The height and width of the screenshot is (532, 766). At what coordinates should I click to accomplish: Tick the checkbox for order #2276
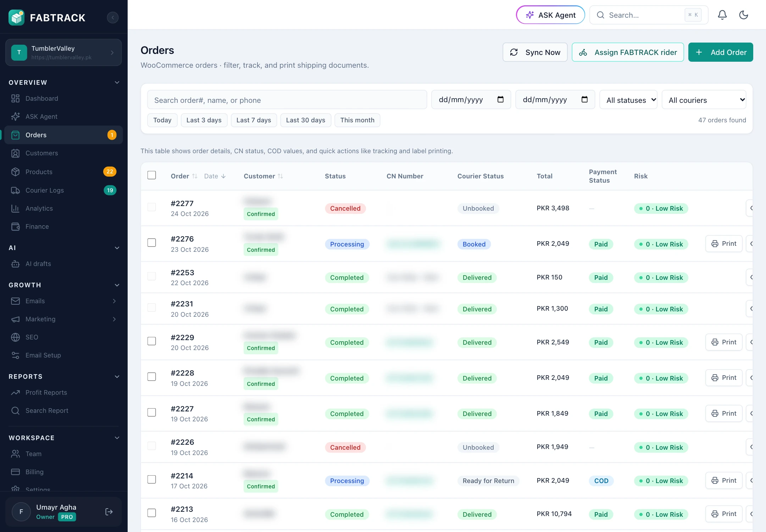point(151,243)
